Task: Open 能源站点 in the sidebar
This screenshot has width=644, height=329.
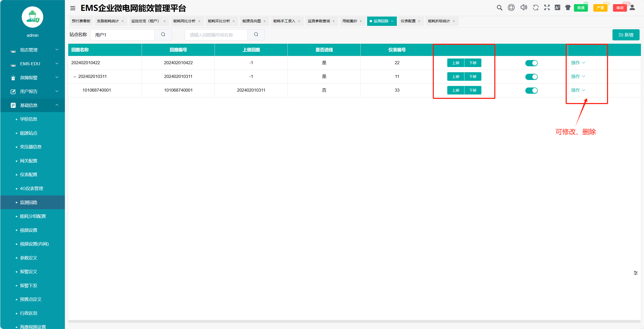Action: pos(28,133)
